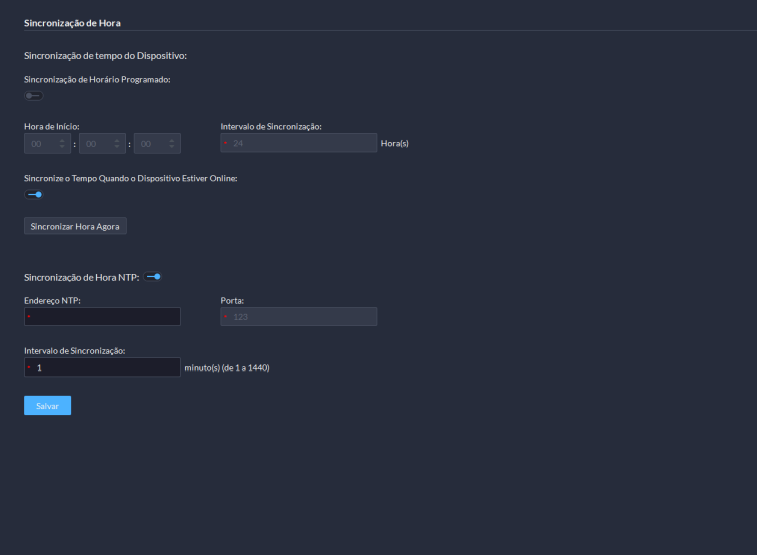The height and width of the screenshot is (555, 757).
Task: Click the Hora de Início minutes box
Action: (102, 143)
